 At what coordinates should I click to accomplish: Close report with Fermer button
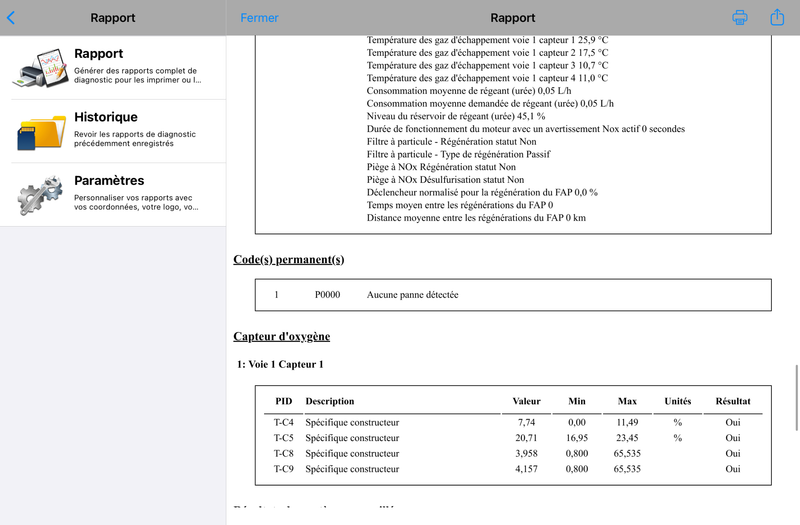(x=259, y=18)
